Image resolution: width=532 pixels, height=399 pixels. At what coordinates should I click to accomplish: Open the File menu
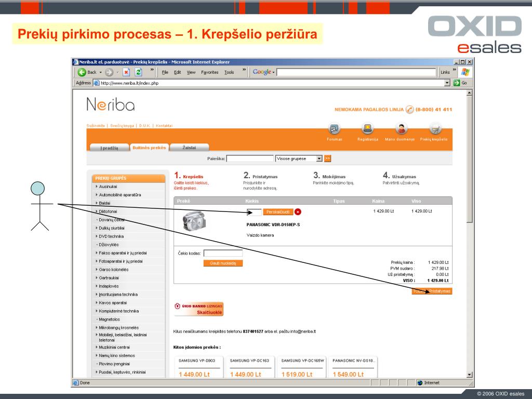(x=165, y=72)
